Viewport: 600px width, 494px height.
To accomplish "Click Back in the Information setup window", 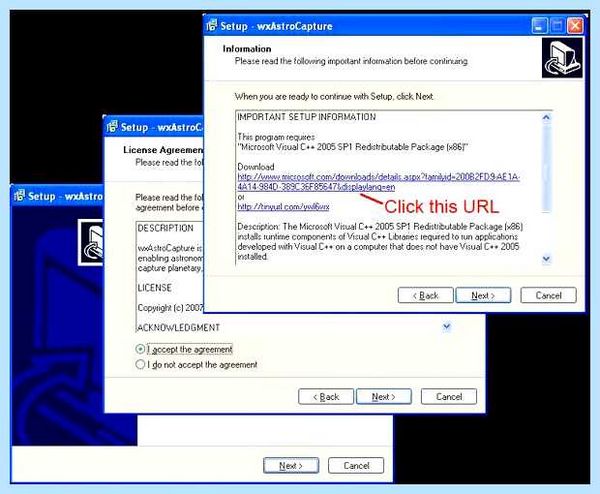I will coord(426,295).
